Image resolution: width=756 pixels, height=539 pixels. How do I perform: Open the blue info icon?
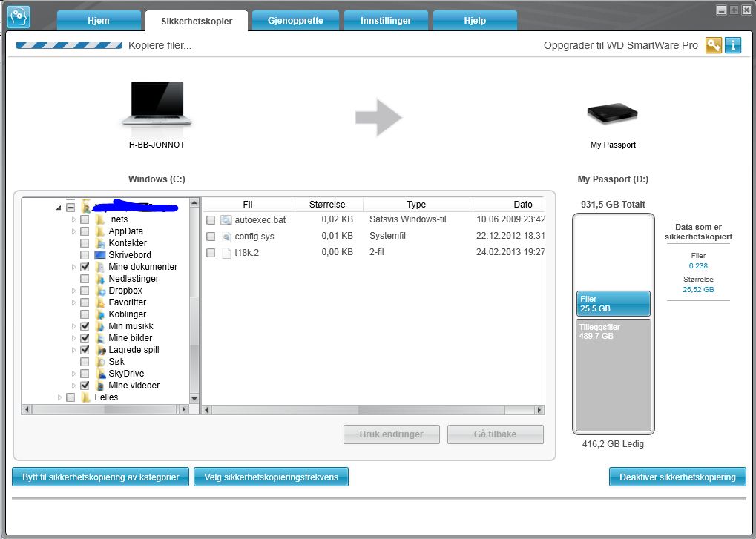[733, 45]
